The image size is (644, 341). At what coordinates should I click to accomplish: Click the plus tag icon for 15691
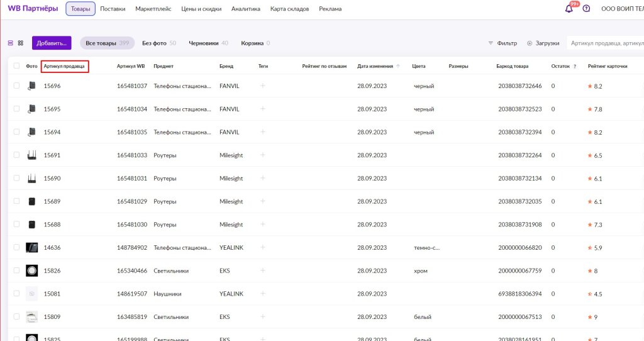(263, 155)
